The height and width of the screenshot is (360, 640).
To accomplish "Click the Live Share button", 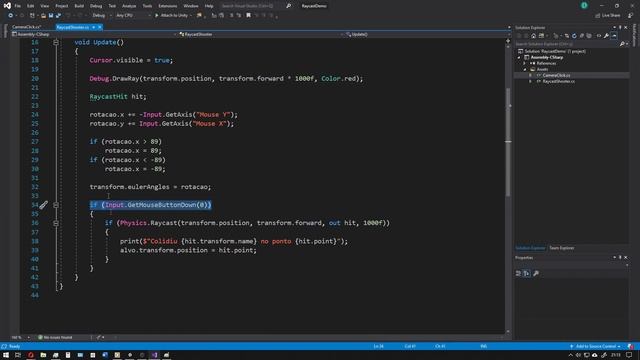I will [608, 16].
